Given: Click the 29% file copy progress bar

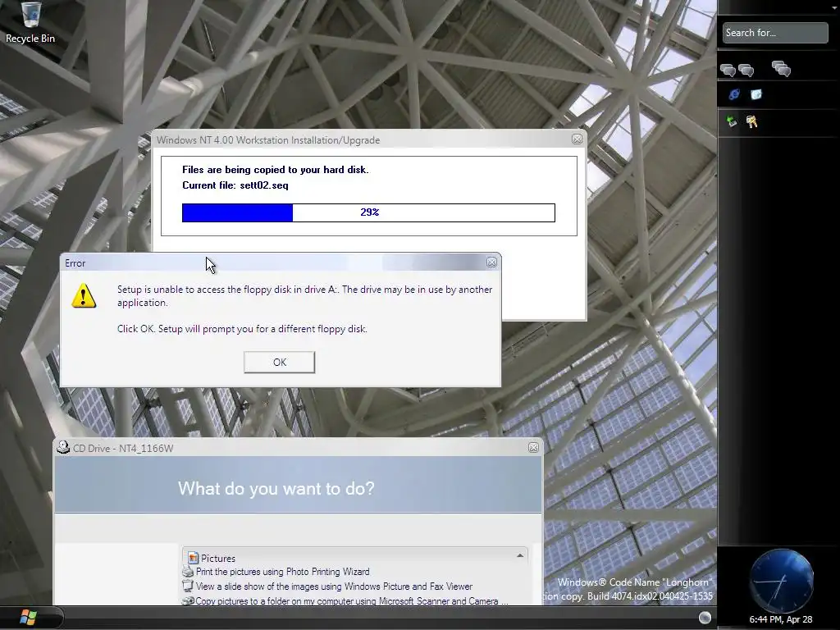Looking at the screenshot, I should click(368, 212).
